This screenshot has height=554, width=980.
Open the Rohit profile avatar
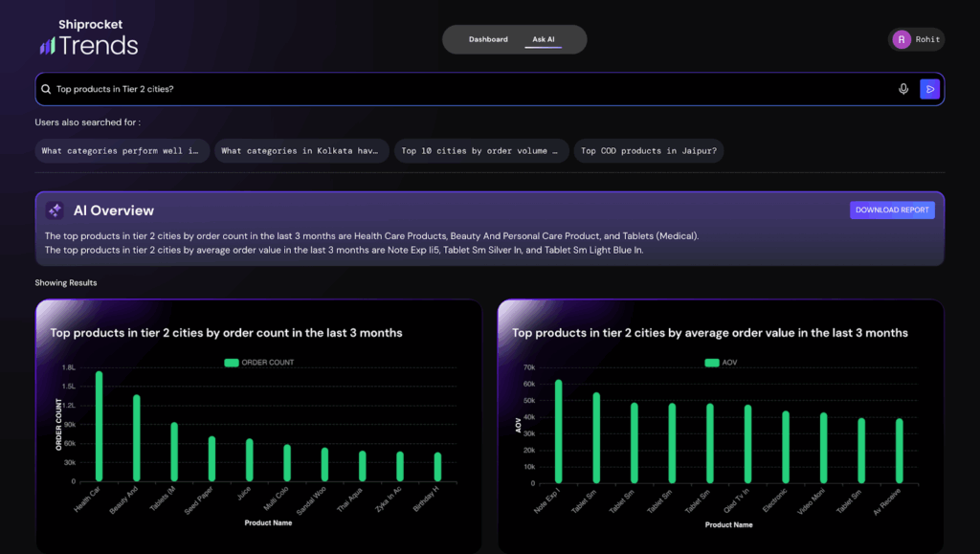click(x=902, y=39)
